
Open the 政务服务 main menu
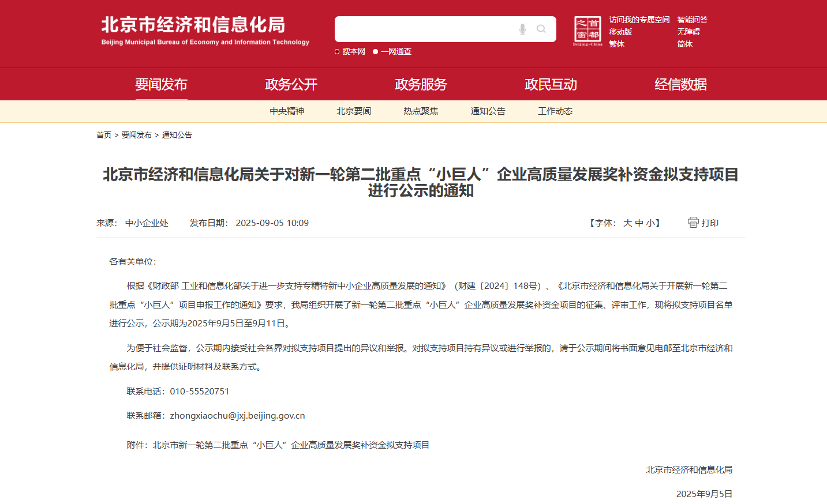click(x=421, y=84)
